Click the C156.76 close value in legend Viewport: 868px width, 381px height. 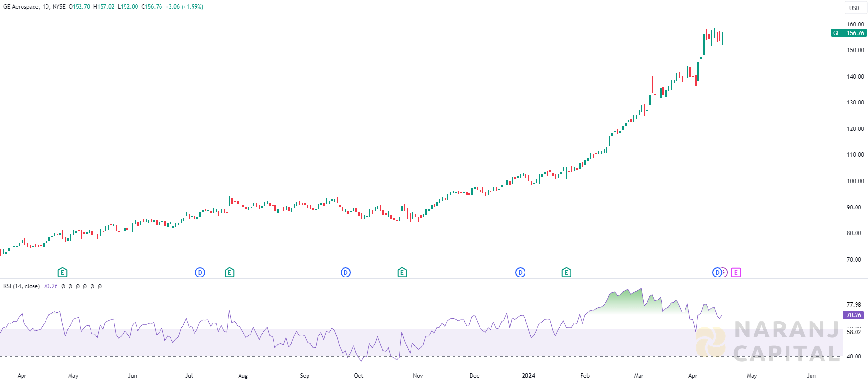[152, 7]
